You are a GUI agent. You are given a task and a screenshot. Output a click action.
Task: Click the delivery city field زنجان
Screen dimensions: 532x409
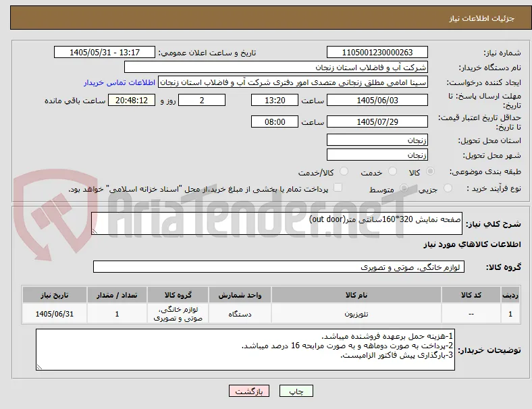coord(377,155)
